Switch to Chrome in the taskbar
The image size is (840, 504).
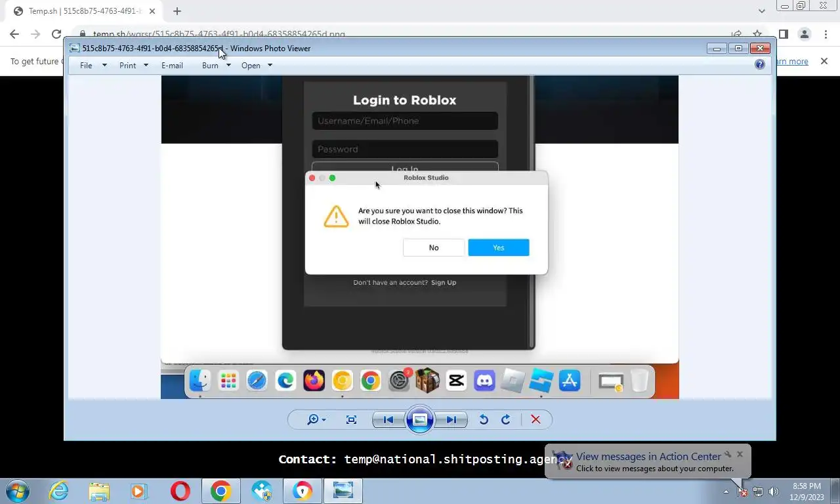220,491
